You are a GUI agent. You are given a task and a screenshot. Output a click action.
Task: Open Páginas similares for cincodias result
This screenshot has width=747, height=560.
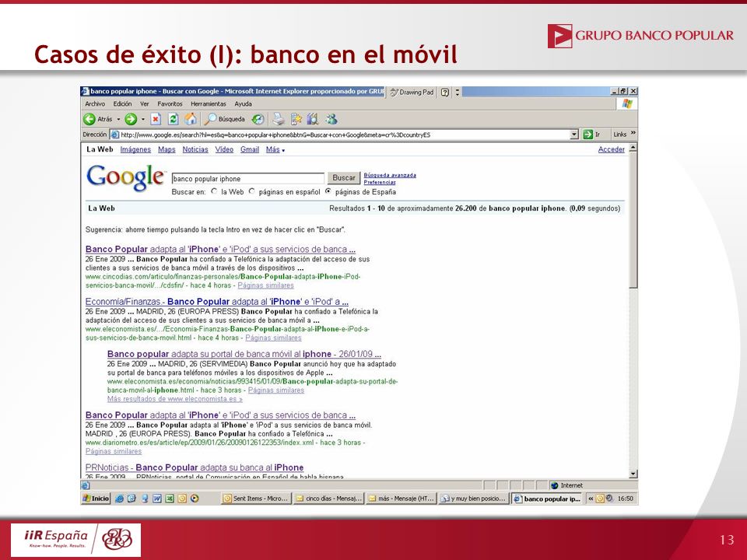tap(265, 285)
